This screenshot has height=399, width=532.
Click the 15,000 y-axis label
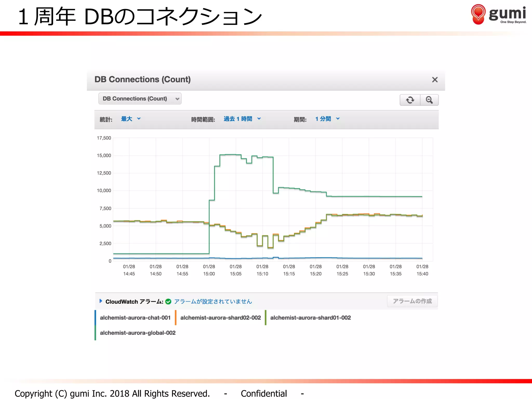point(104,156)
